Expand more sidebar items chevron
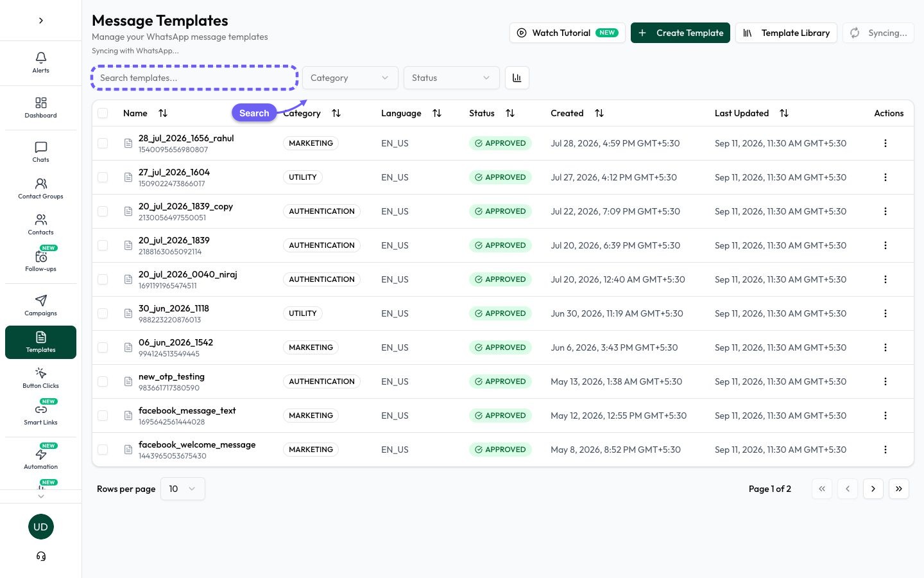 pos(41,496)
